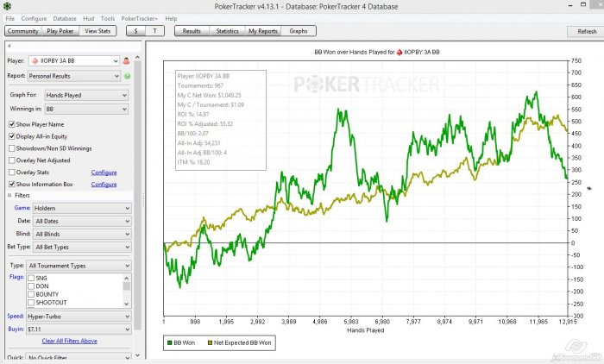The width and height of the screenshot is (604, 364).
Task: Collapse the Filters section
Action: (9, 196)
